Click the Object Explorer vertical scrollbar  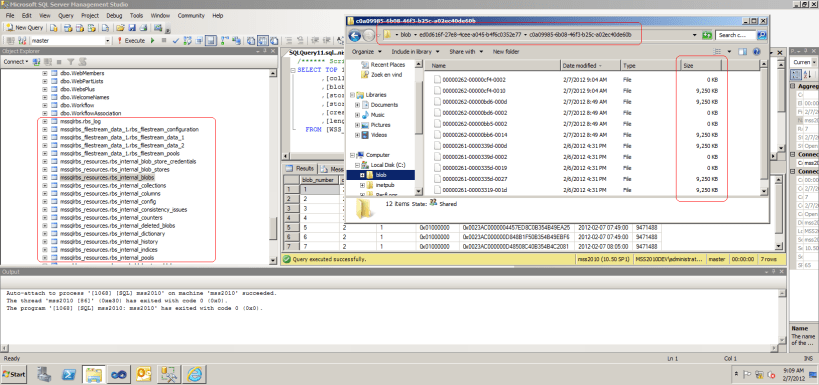pyautogui.click(x=273, y=166)
